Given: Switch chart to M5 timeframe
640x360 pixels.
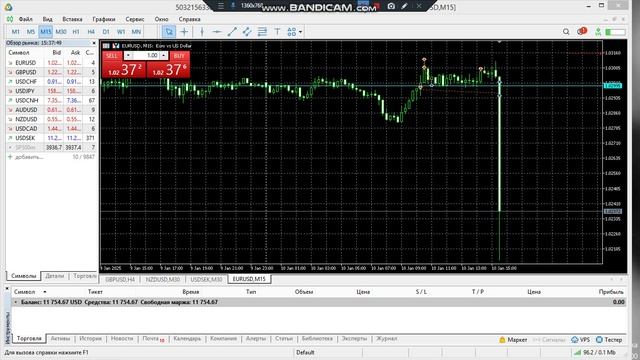Looking at the screenshot, I should pos(31,32).
